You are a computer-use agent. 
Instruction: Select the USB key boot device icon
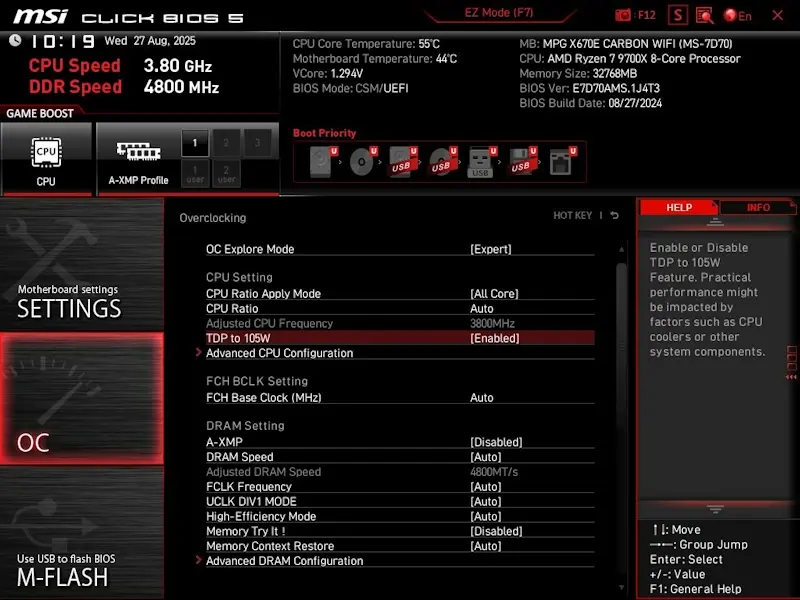point(482,162)
